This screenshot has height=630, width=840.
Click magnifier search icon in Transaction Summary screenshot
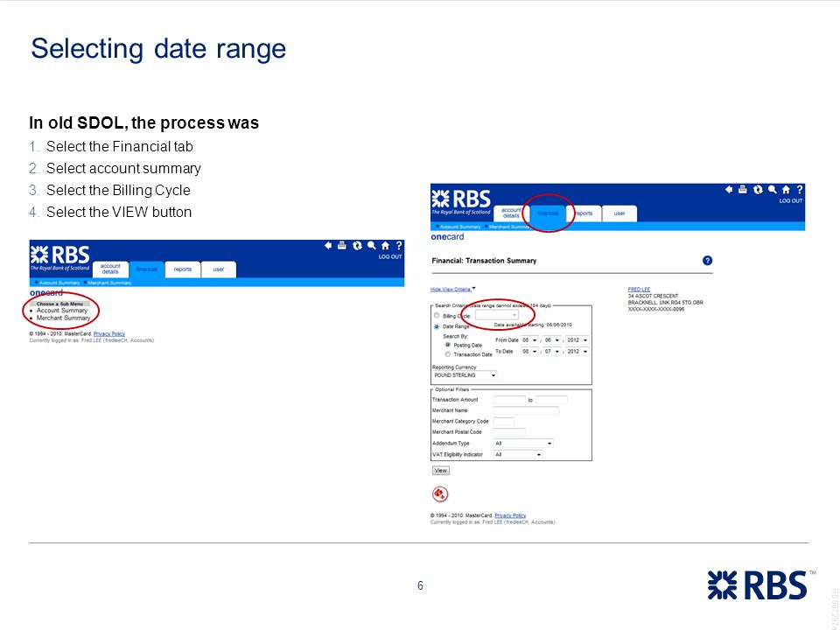click(x=772, y=189)
